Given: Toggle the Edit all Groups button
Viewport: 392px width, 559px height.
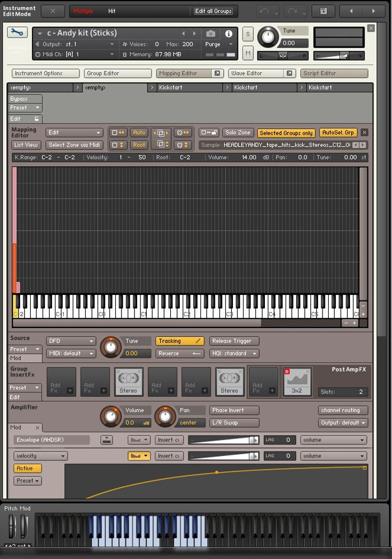Looking at the screenshot, I should tap(213, 11).
